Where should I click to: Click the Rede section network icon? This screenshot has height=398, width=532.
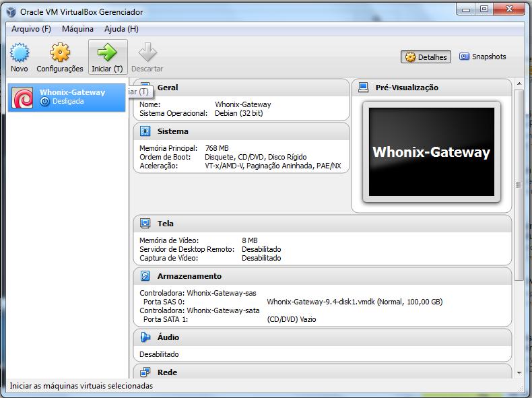145,372
